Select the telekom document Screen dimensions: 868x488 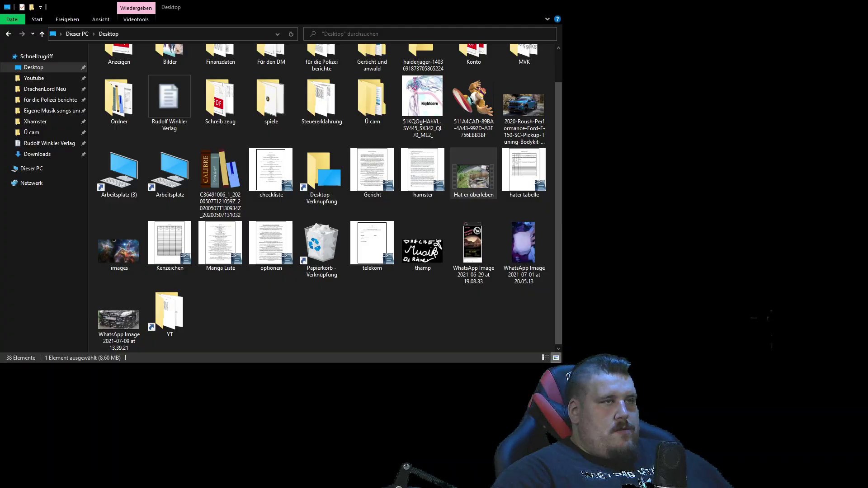coord(372,243)
